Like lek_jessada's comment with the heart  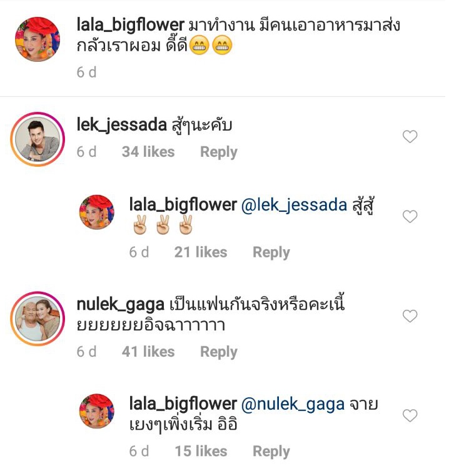(410, 137)
